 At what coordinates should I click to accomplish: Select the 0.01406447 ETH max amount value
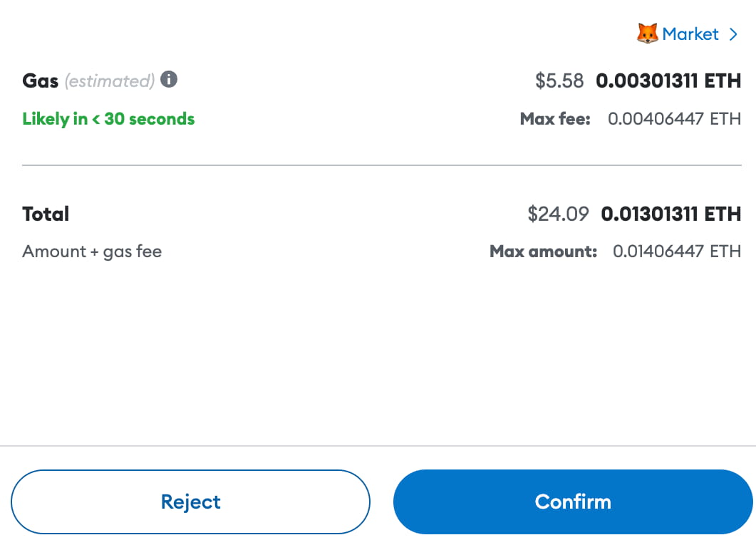676,251
